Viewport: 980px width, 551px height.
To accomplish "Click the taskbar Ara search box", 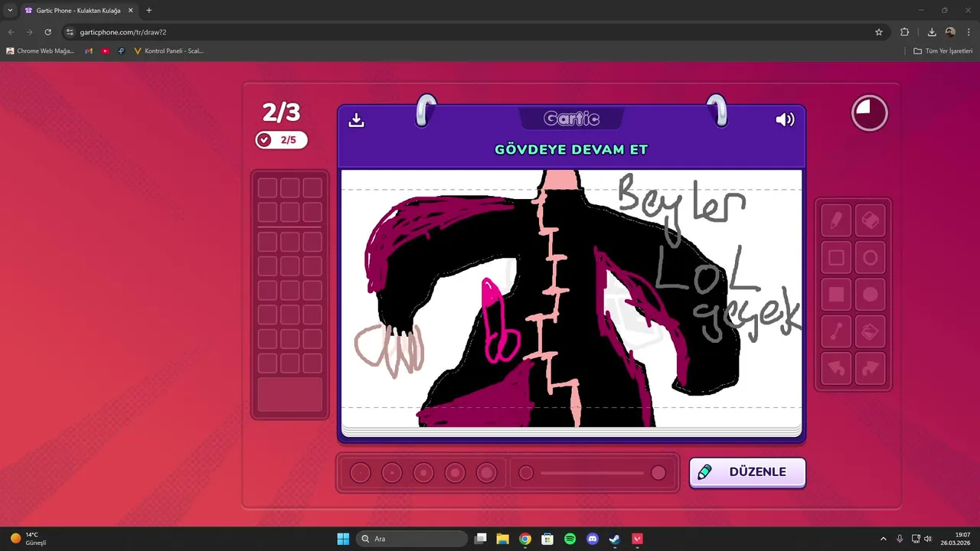I will pos(412,539).
